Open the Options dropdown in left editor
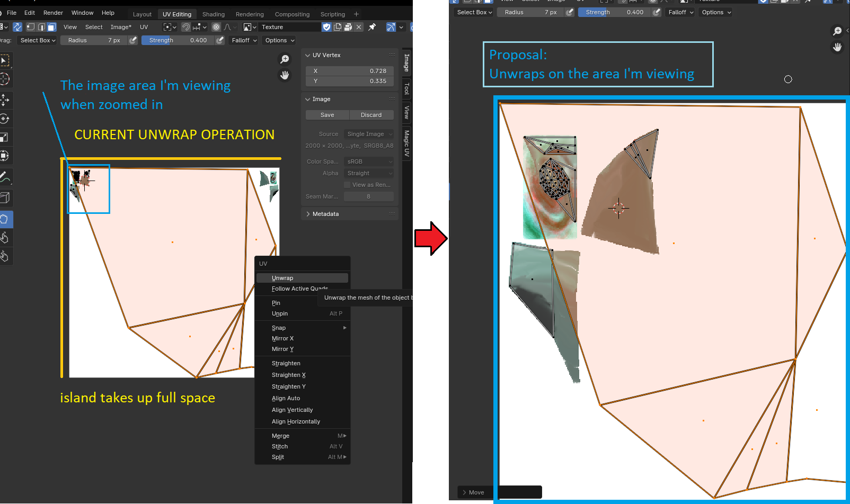The image size is (850, 504). click(279, 40)
